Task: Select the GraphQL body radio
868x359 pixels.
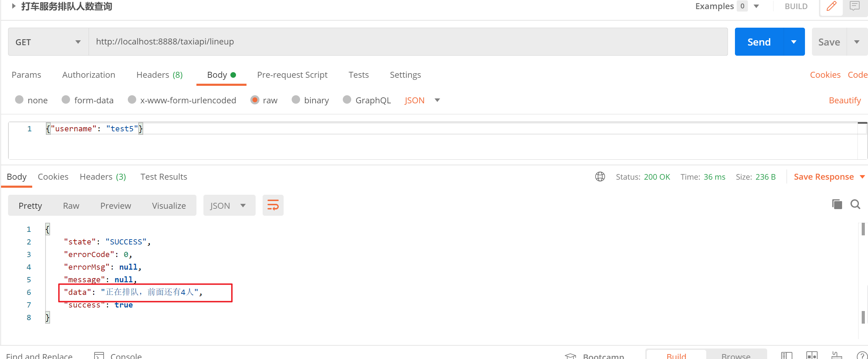Action: (x=347, y=100)
